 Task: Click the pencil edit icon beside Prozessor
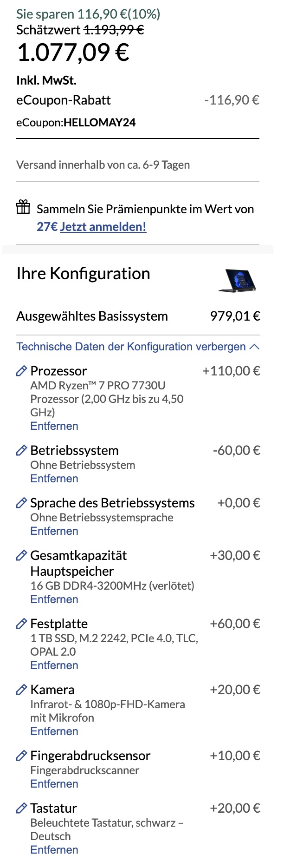click(x=21, y=371)
